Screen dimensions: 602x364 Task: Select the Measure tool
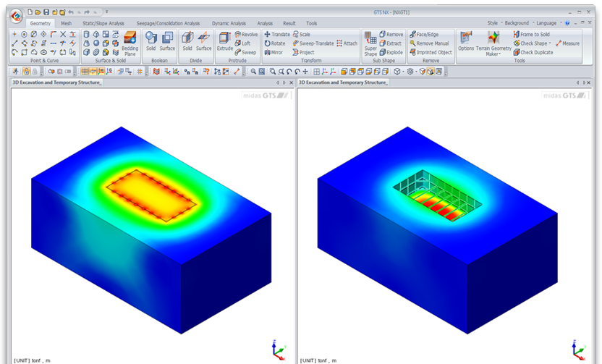click(x=567, y=43)
